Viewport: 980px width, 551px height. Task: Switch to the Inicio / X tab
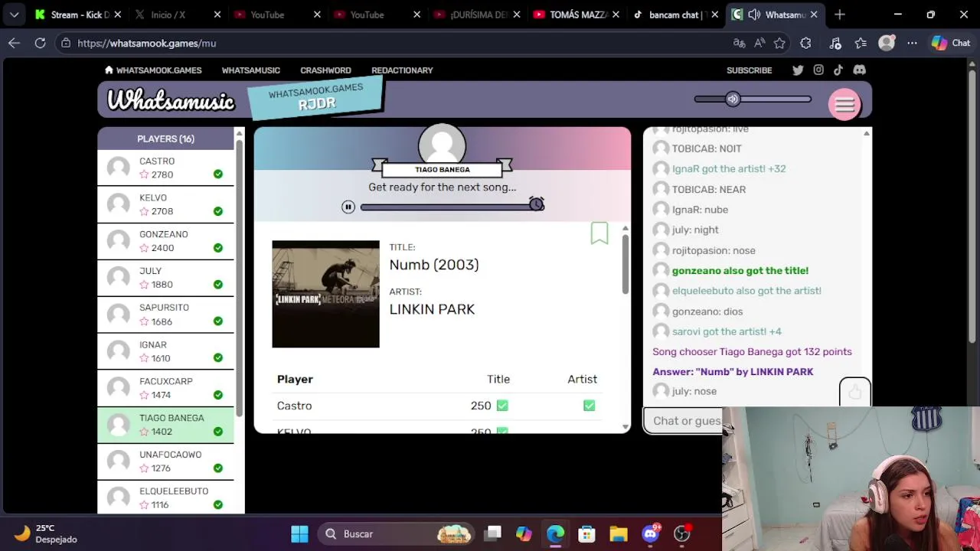(x=176, y=15)
